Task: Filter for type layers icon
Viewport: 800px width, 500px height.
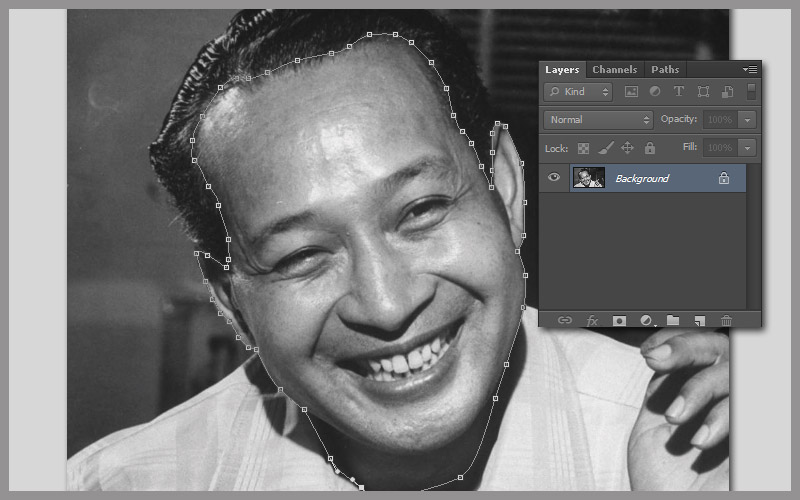Action: point(679,92)
